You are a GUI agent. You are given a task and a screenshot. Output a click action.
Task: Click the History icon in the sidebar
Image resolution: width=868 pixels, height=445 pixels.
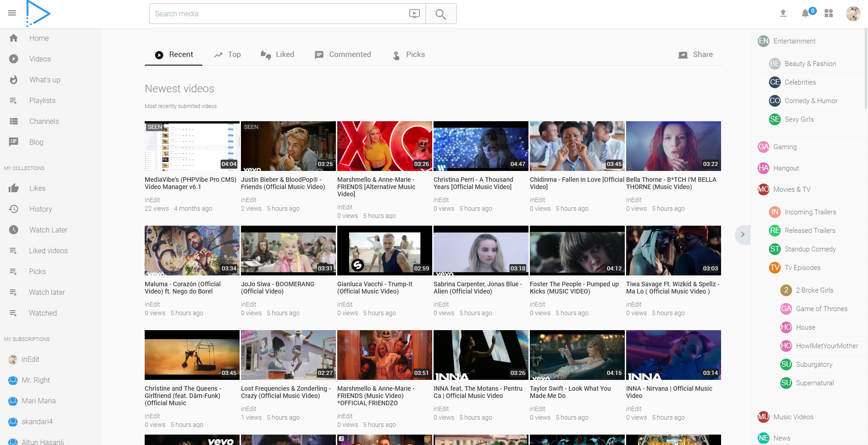[14, 209]
